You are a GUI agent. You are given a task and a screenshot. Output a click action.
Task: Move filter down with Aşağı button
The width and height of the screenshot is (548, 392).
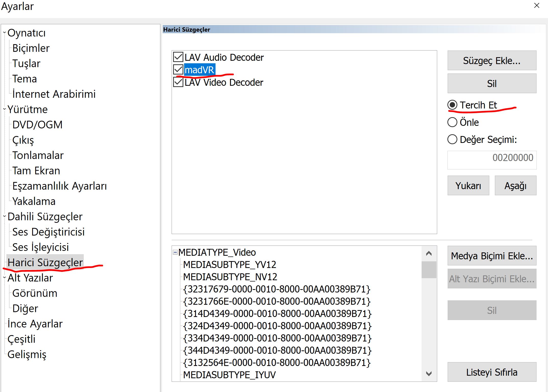(x=516, y=186)
